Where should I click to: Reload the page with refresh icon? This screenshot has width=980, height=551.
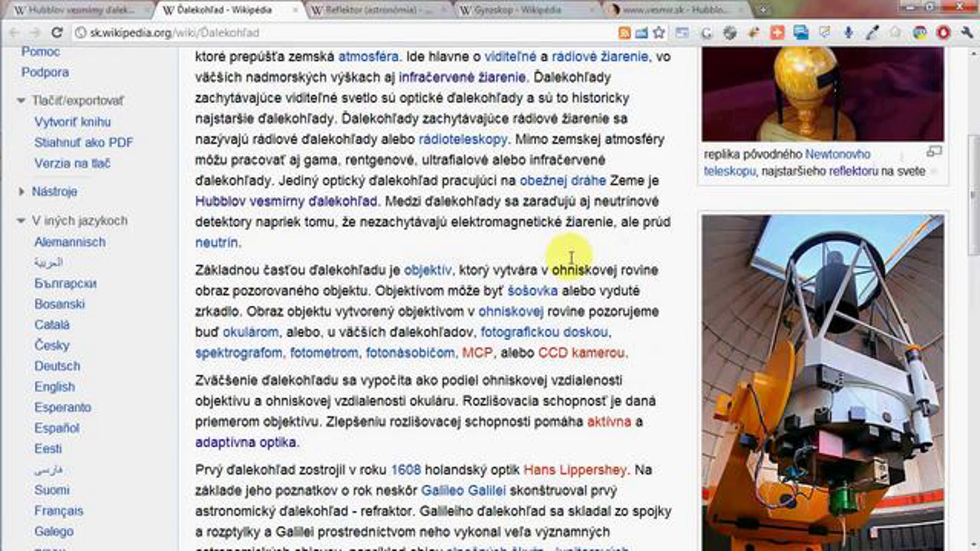(57, 33)
